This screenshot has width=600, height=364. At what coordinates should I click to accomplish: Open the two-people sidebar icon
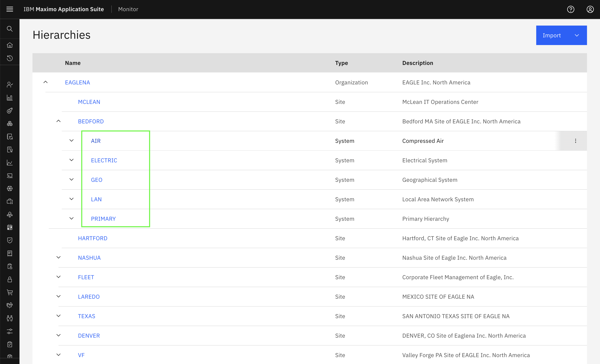point(10,318)
